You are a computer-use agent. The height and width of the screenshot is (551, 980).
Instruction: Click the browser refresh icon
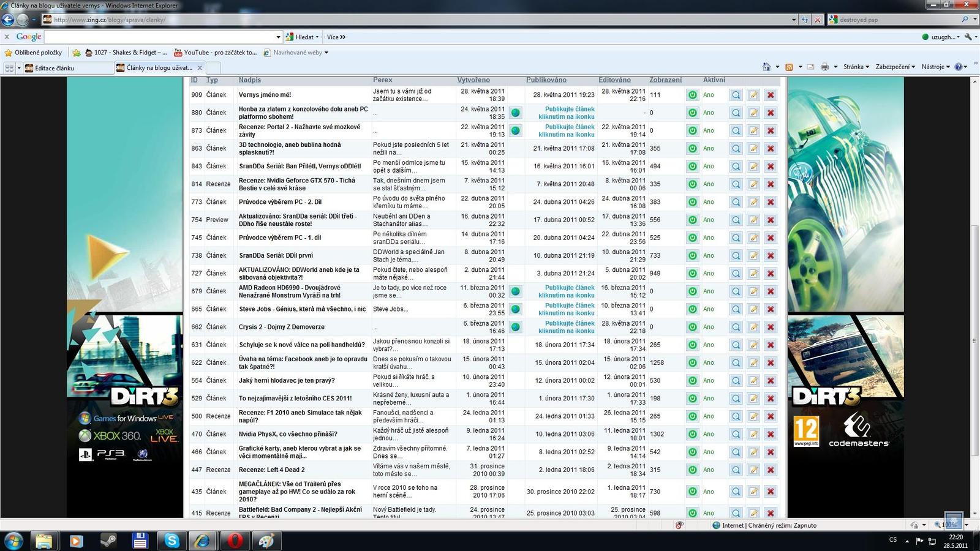click(805, 20)
